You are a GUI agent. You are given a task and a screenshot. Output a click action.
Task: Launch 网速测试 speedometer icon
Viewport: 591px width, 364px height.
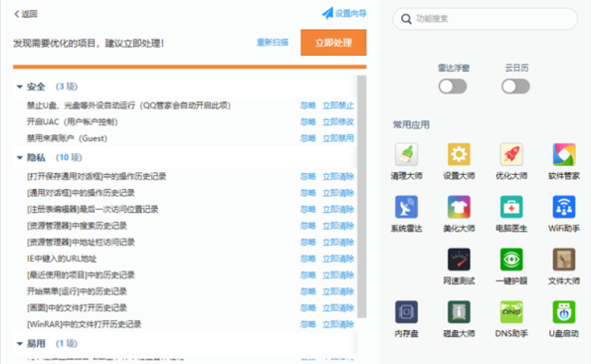coord(459,260)
